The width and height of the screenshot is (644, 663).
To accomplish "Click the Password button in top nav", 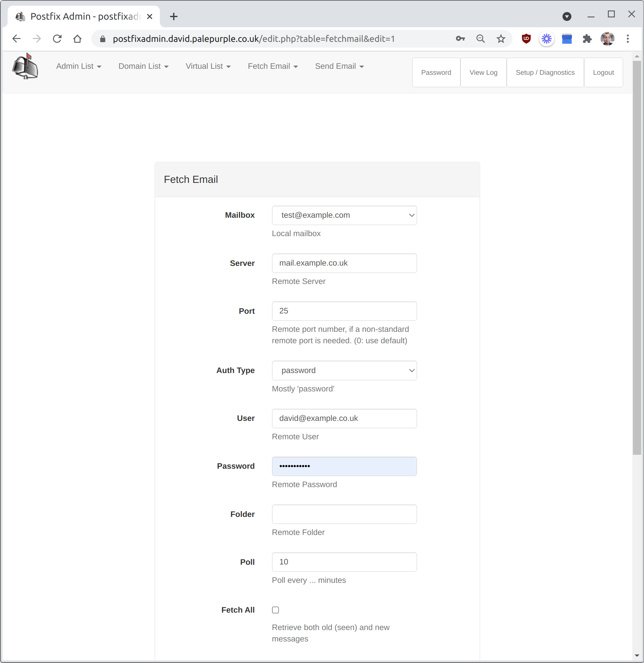I will point(435,72).
